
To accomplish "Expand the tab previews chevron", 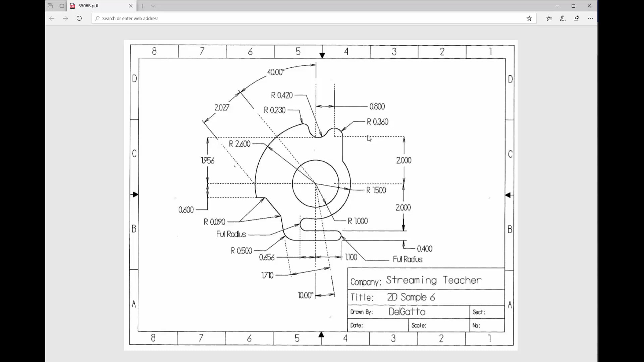I will (x=153, y=6).
